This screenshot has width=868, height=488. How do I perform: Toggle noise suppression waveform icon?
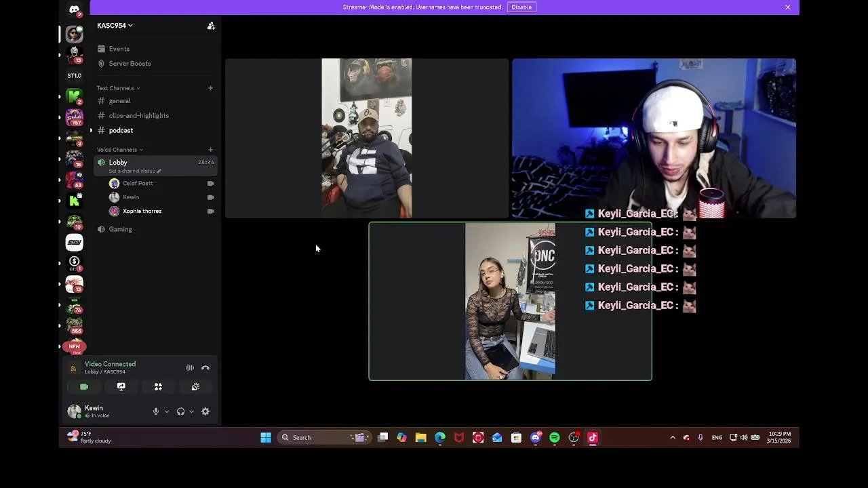click(x=190, y=368)
